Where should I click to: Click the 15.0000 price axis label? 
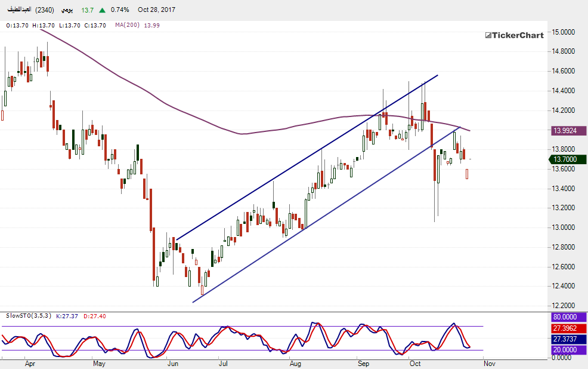pyautogui.click(x=564, y=32)
